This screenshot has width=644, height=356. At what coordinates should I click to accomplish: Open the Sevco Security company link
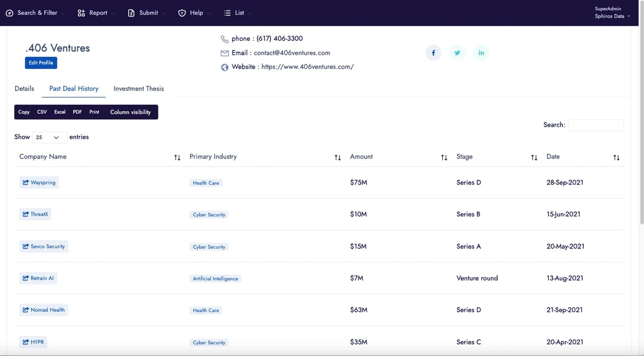pos(43,246)
